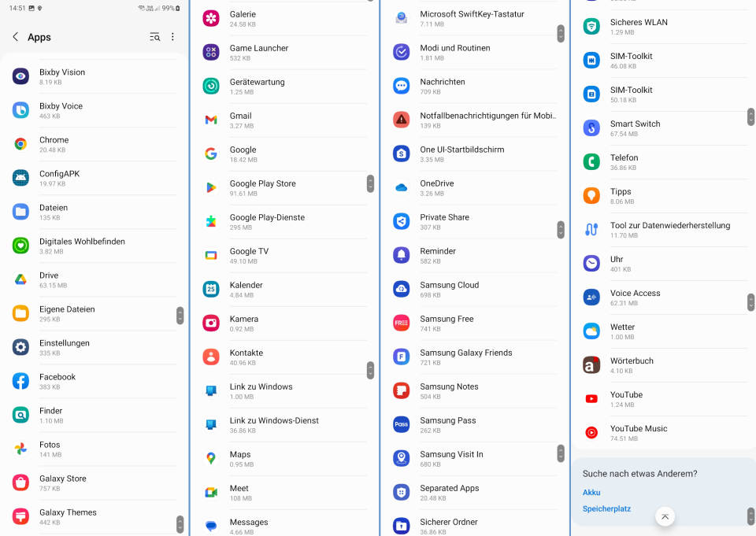Open Google Play-Dienste entry
This screenshot has width=756, height=536.
click(x=284, y=222)
